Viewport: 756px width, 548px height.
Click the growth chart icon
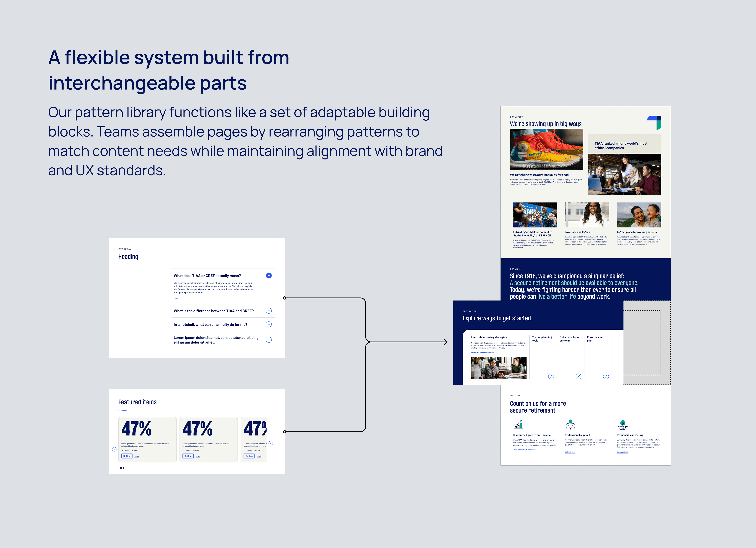[x=519, y=425]
